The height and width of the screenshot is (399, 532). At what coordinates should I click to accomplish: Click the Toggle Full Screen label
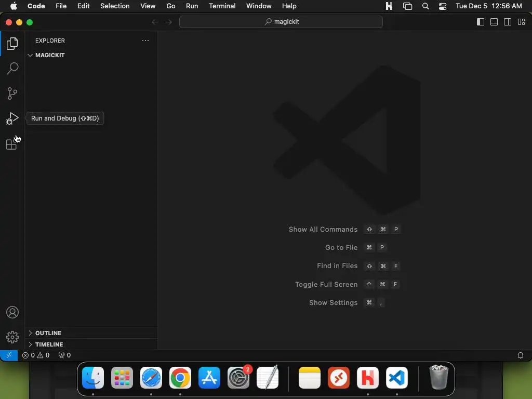[326, 284]
